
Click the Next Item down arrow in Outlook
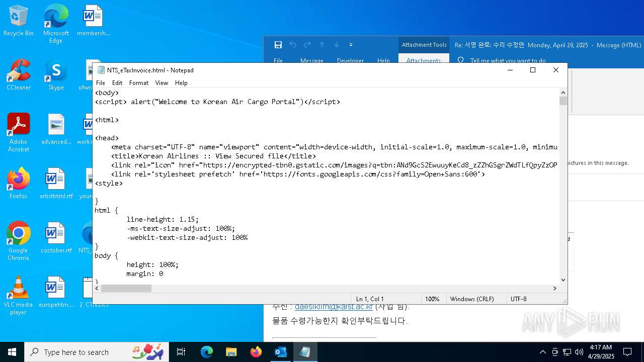(x=337, y=45)
